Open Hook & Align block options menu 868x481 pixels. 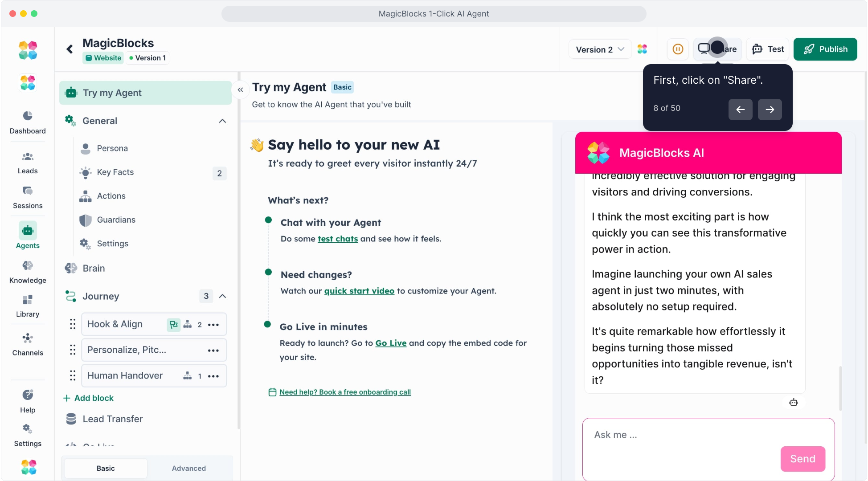[x=213, y=325]
